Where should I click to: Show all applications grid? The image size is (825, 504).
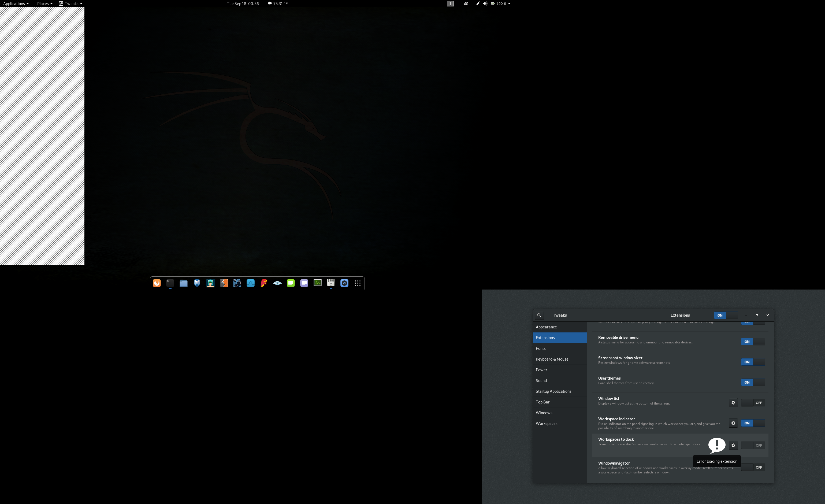(x=358, y=283)
